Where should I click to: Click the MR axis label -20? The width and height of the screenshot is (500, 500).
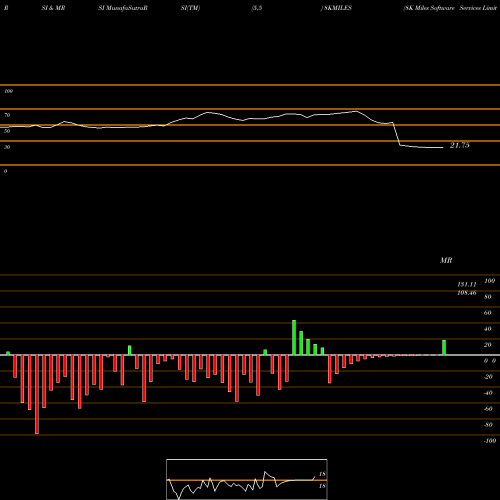tap(488, 377)
